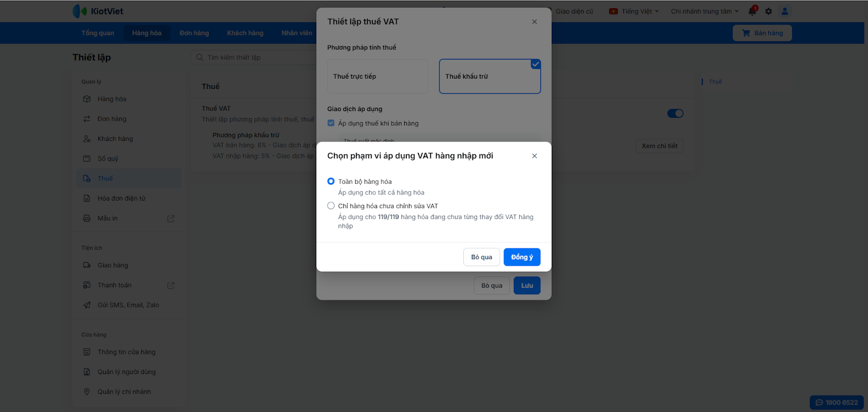Open the Tiếng Việt language dropdown
The height and width of the screenshot is (412, 868).
(634, 11)
